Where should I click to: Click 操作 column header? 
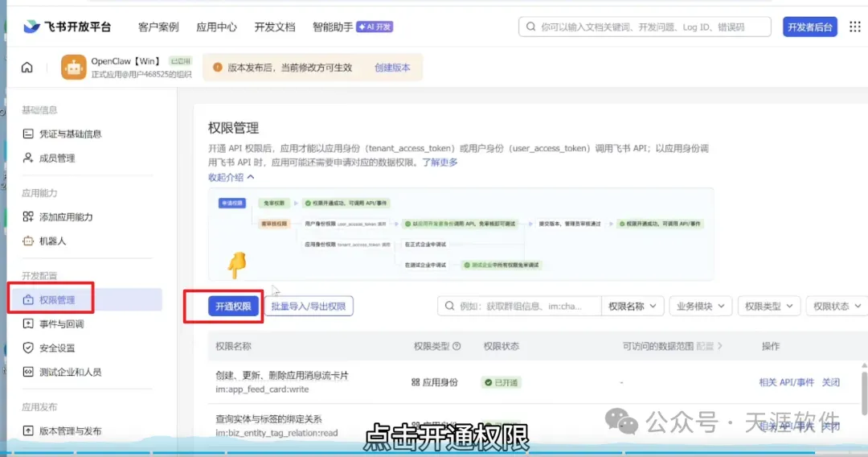pyautogui.click(x=771, y=346)
